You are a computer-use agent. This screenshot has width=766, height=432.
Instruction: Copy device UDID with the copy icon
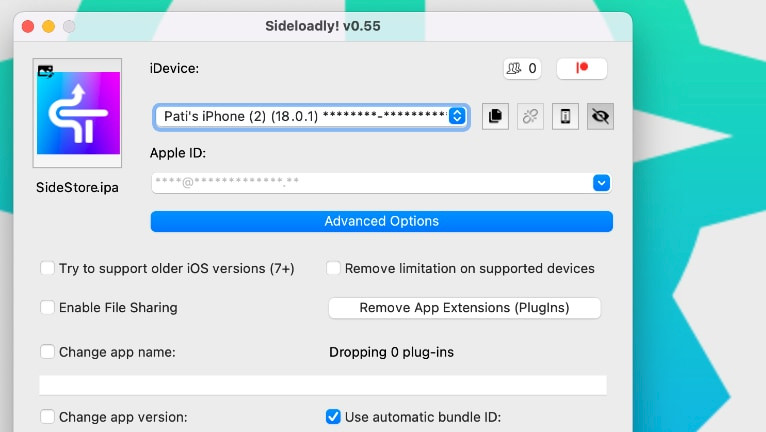point(495,116)
